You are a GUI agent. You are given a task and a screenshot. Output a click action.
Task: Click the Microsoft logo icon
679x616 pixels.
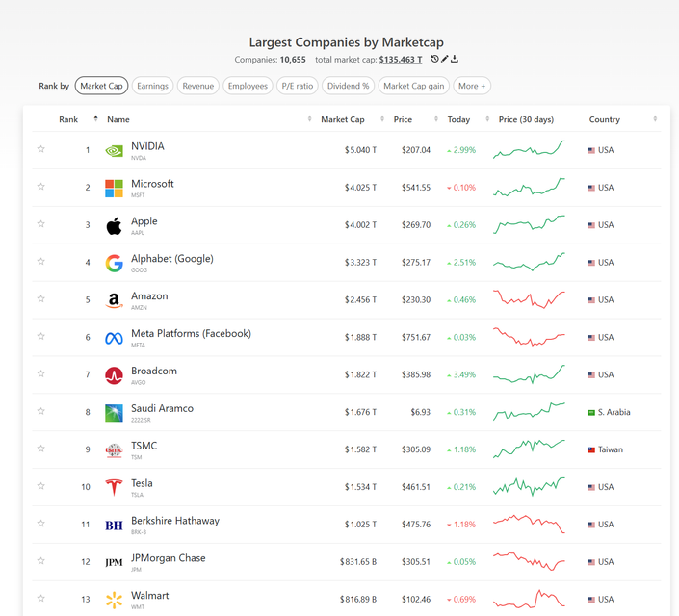(x=114, y=188)
